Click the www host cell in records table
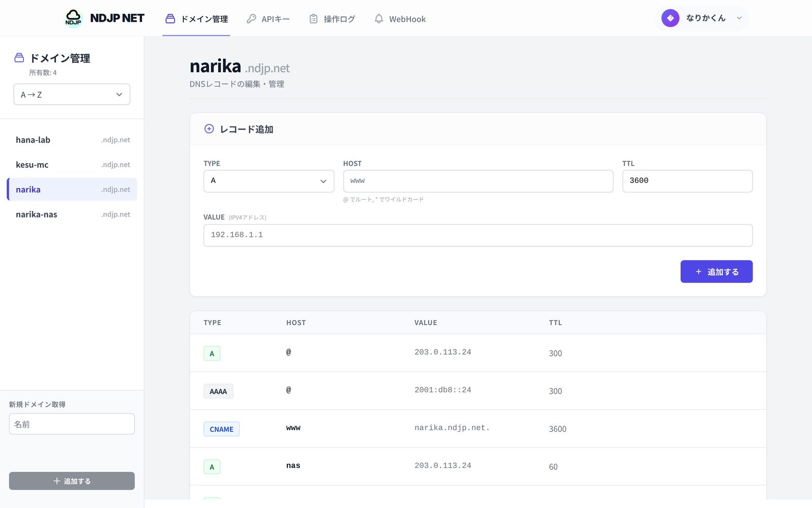Image resolution: width=812 pixels, height=508 pixels. tap(293, 428)
